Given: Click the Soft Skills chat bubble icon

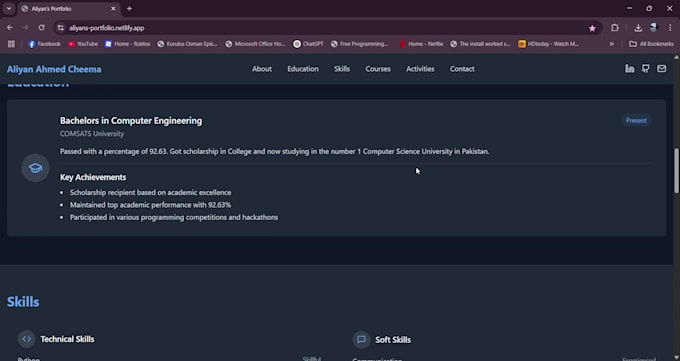Looking at the screenshot, I should point(361,339).
